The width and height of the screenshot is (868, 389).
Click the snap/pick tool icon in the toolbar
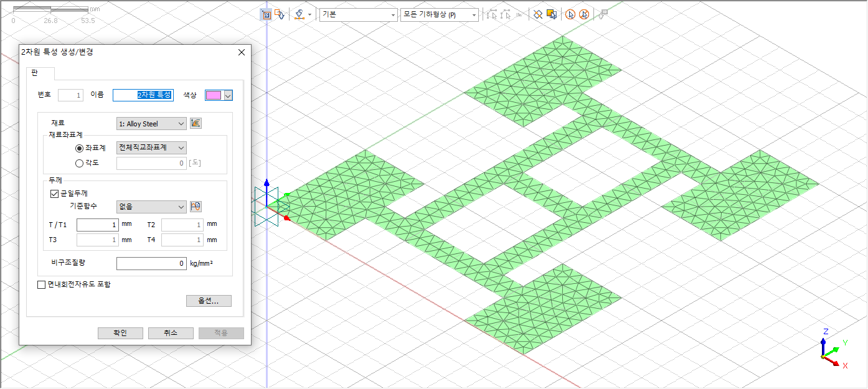tap(300, 14)
